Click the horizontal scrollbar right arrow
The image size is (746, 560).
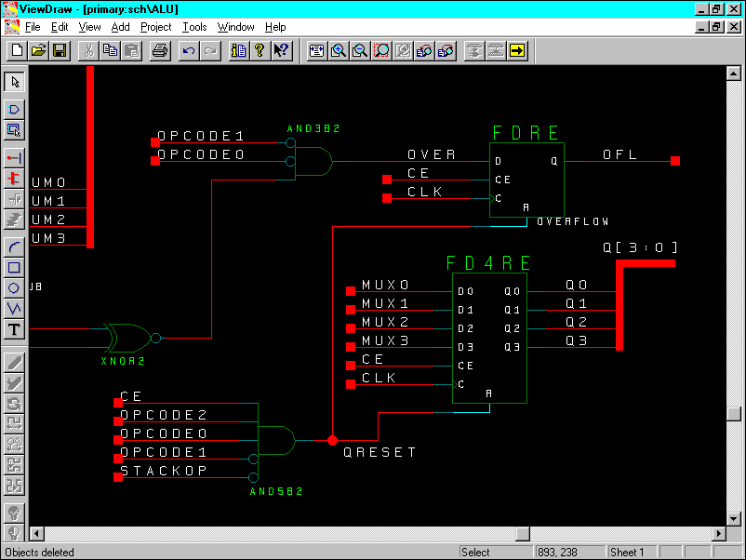click(x=719, y=534)
